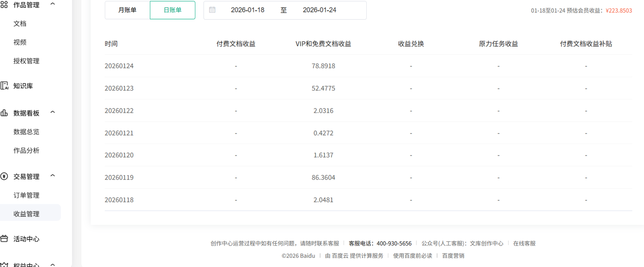Open the 知识库 sidebar icon
Image resolution: width=644 pixels, height=267 pixels.
(5, 86)
